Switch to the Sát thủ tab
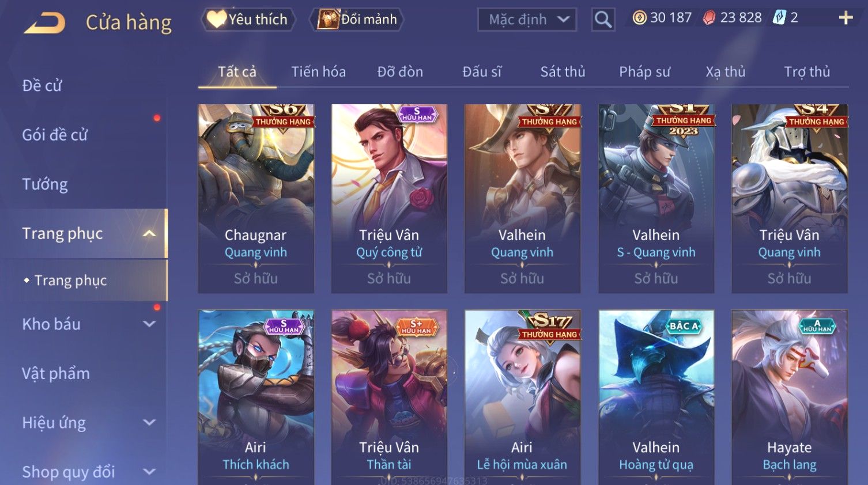868x485 pixels. (563, 71)
